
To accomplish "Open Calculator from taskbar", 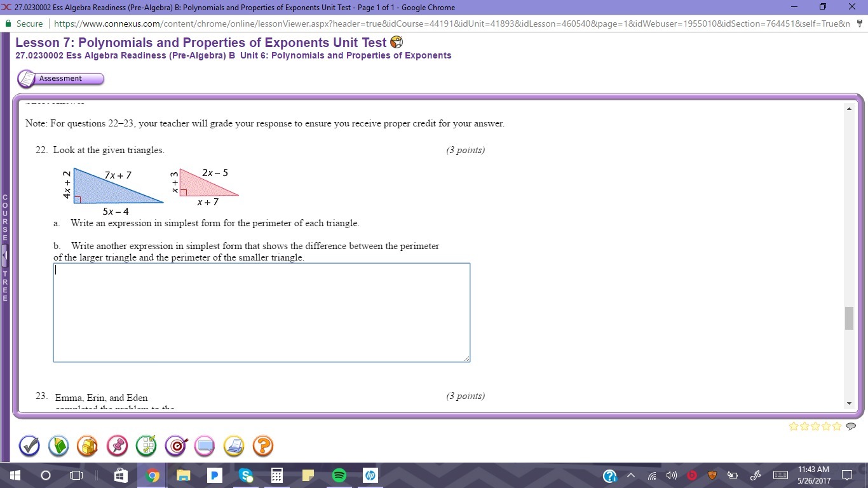I will (276, 475).
